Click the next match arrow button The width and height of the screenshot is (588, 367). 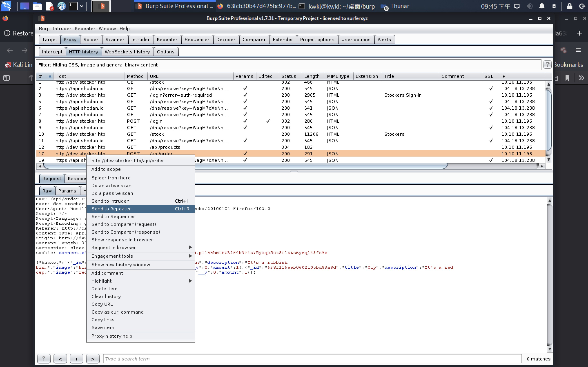pos(92,358)
